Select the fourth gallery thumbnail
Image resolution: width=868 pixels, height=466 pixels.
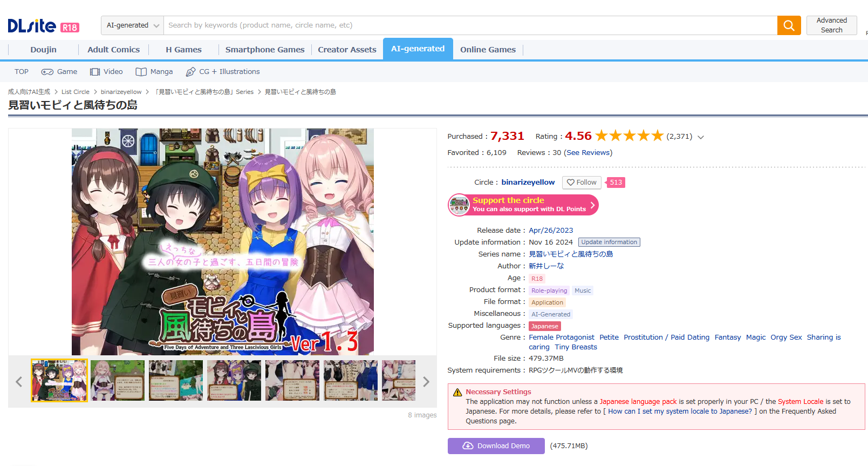[234, 381]
